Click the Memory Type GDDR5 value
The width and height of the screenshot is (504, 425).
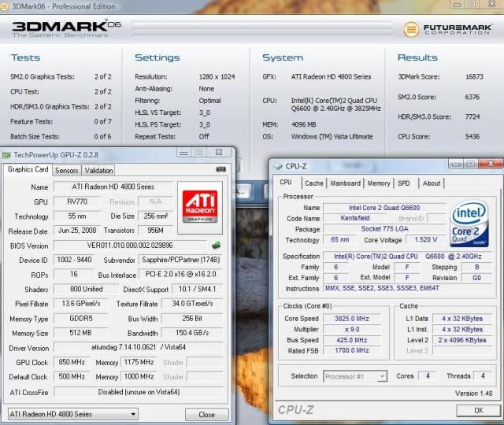click(80, 318)
